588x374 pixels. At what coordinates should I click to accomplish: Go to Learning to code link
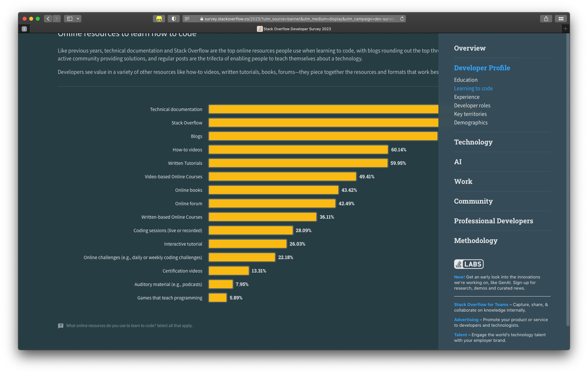click(473, 88)
